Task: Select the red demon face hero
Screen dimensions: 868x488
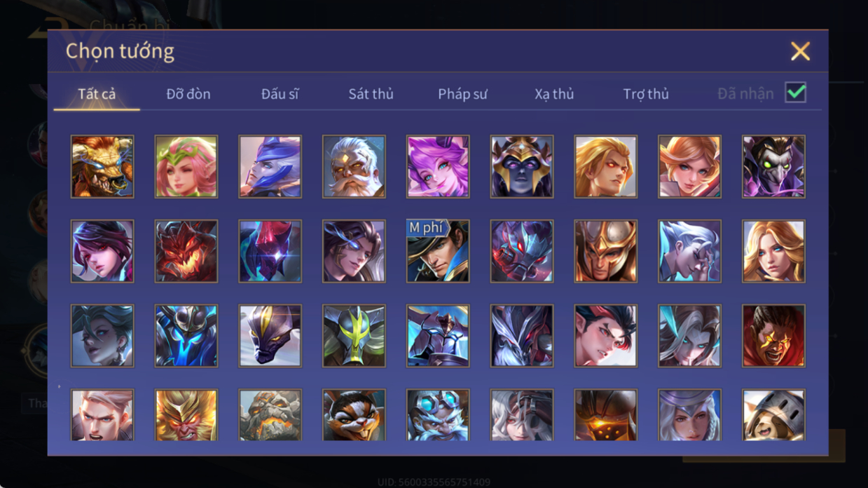Action: click(x=186, y=251)
